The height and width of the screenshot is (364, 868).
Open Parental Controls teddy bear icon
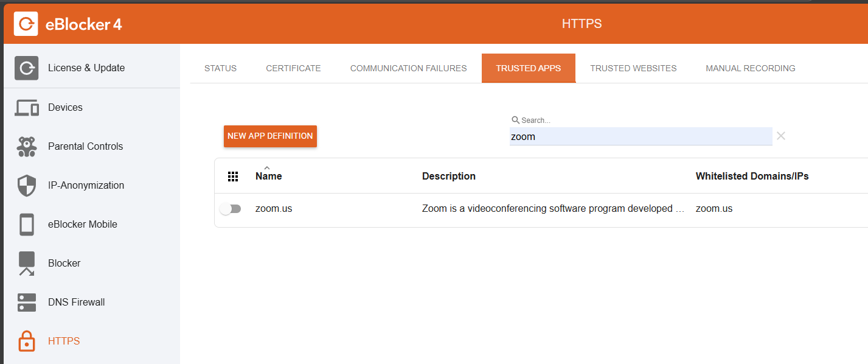click(x=27, y=147)
